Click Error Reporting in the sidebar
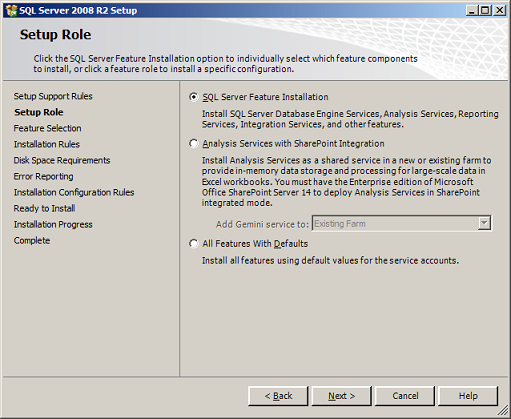 pos(43,176)
